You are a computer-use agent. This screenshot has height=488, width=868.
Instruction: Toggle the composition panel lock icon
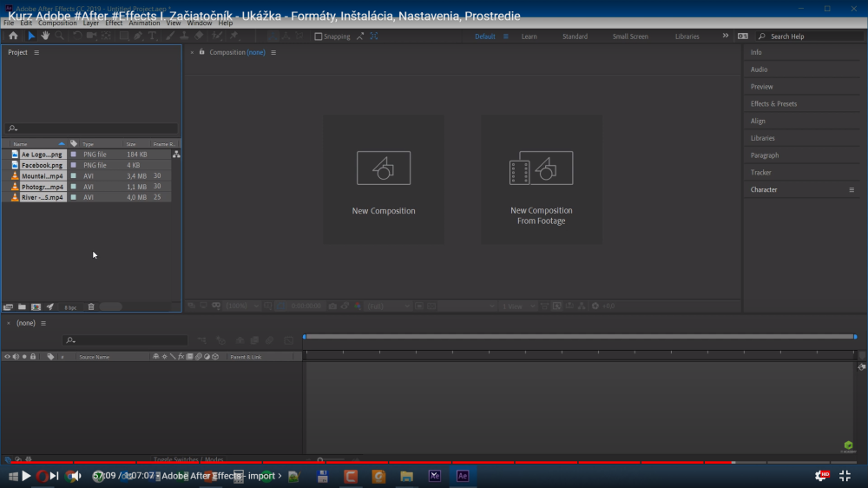click(202, 52)
